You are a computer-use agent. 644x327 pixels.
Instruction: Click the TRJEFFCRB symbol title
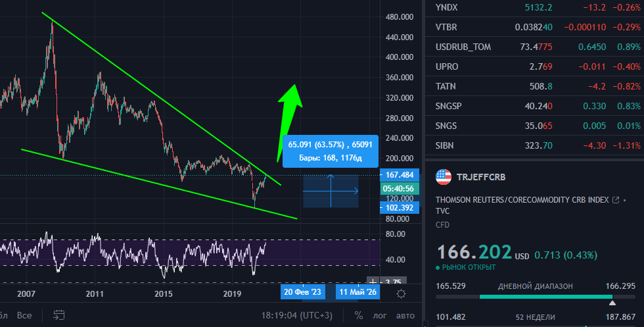click(x=481, y=177)
